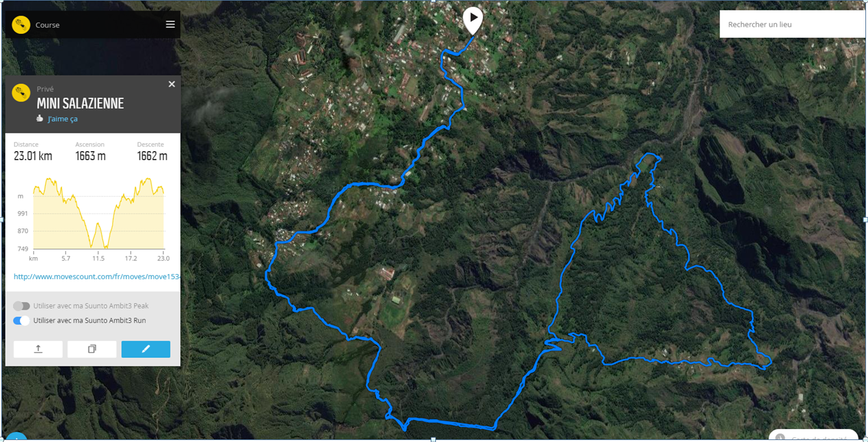Click the activity icon beside MINI SALAZIENNE
The width and height of the screenshot is (868, 442).
click(21, 93)
